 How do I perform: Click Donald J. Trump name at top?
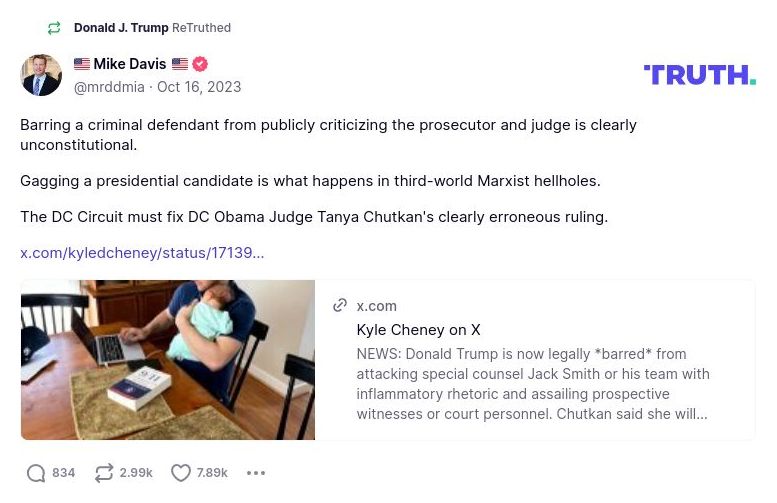[120, 28]
